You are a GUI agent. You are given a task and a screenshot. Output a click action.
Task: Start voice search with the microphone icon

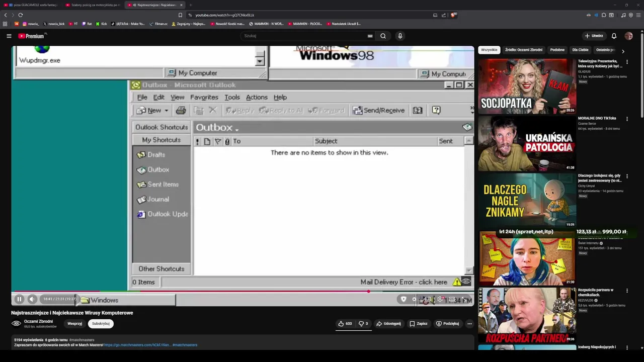pos(400,36)
